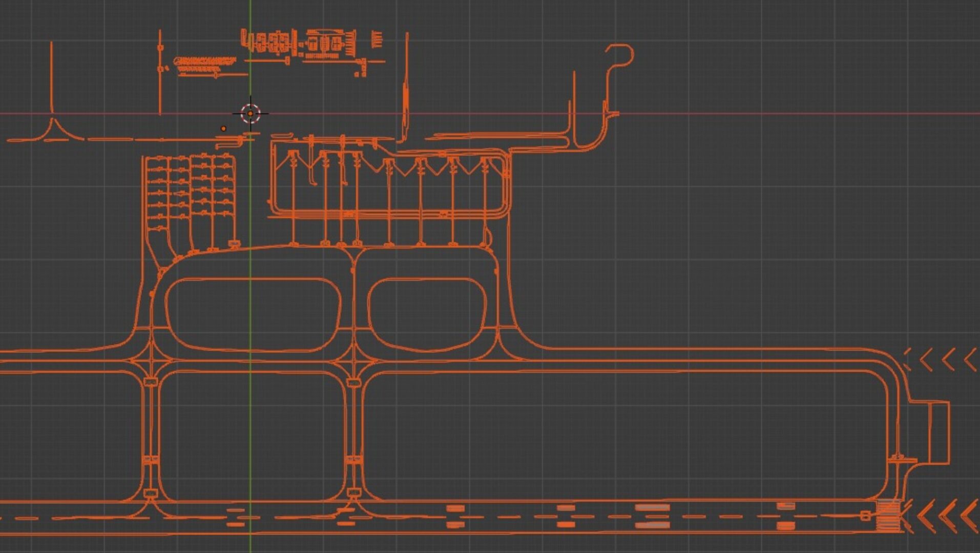
Task: Click the 3D cursor crosshair
Action: [x=250, y=113]
